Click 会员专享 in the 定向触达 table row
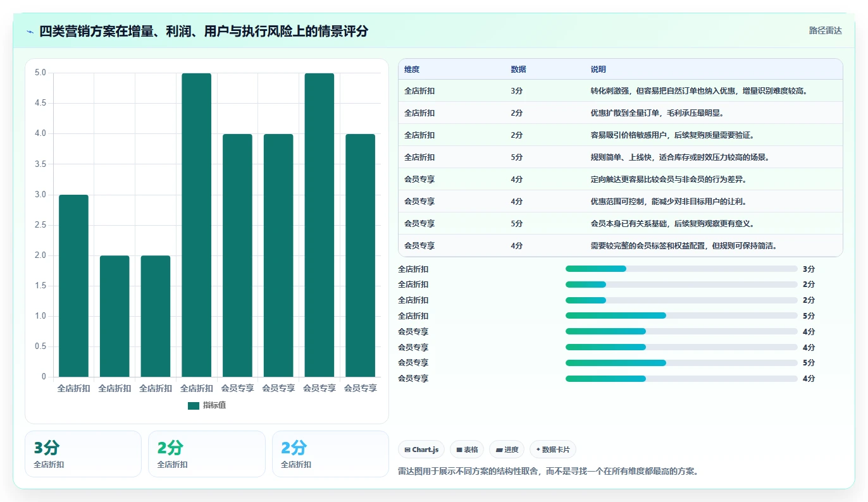This screenshot has width=868, height=502. [x=419, y=180]
